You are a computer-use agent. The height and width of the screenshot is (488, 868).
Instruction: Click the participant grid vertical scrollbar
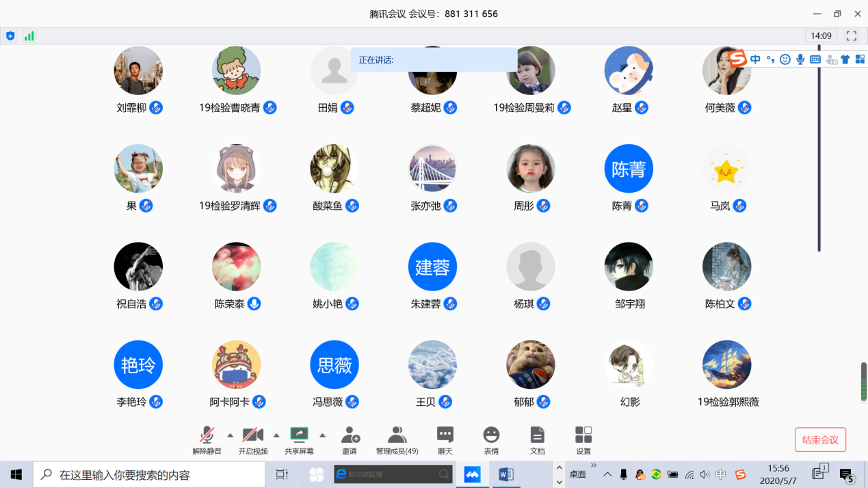coord(819,150)
